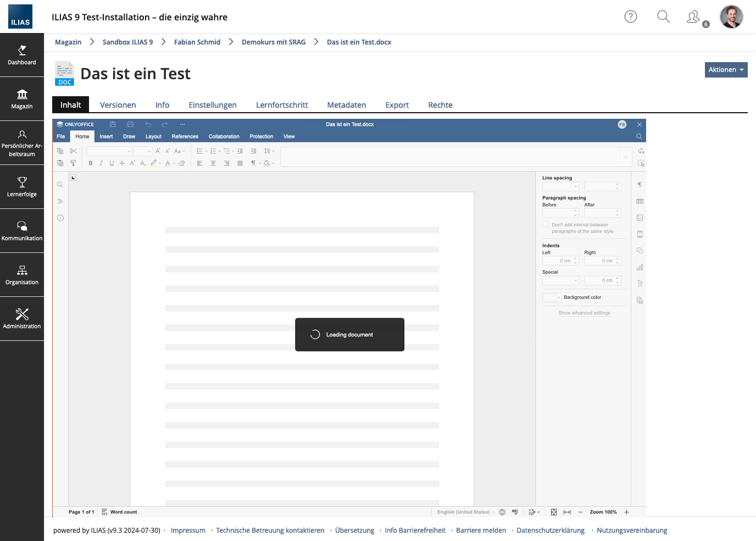
Task: Click the Center align icon
Action: pos(213,163)
